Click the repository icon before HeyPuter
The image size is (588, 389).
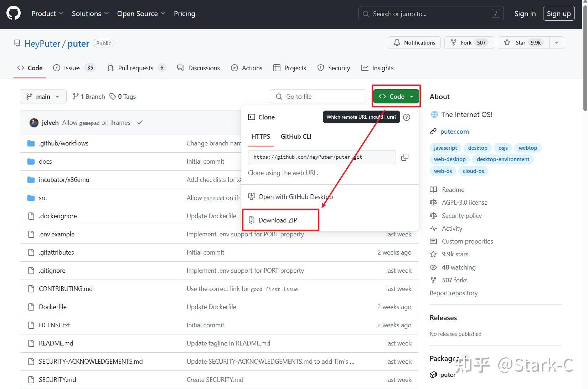click(17, 43)
